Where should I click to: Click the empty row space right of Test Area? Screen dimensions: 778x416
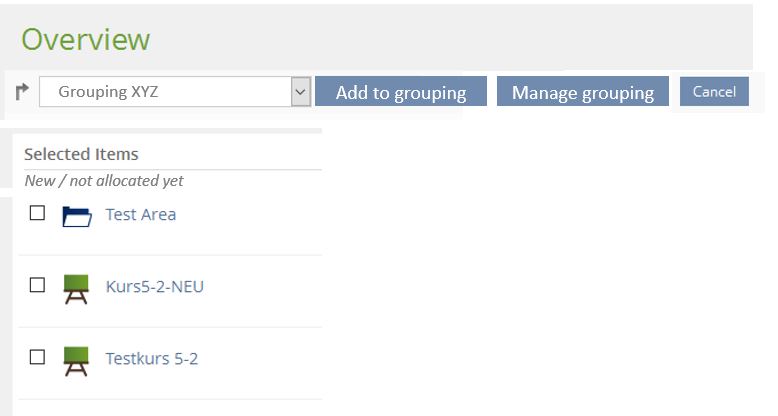(255, 215)
